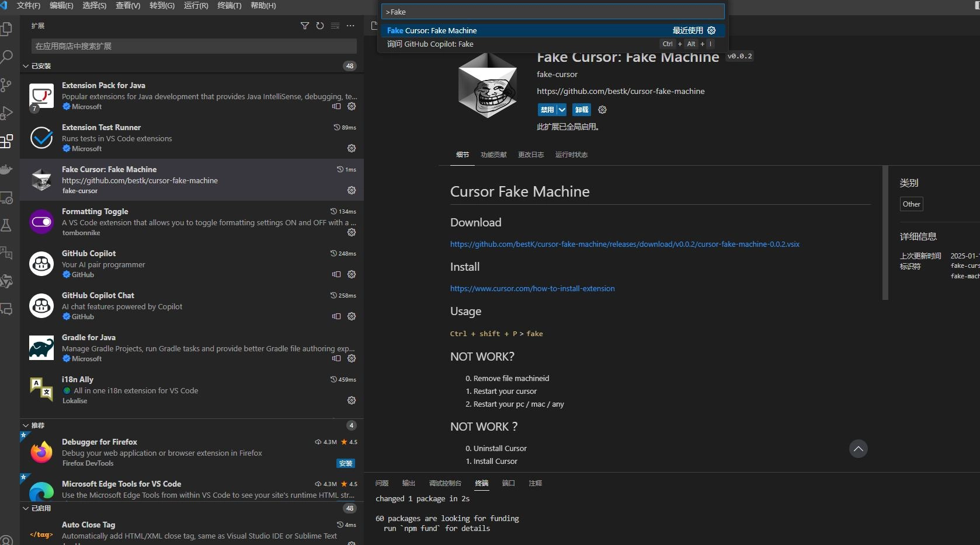
Task: Open manage gear for Extension Test Runner
Action: click(352, 148)
